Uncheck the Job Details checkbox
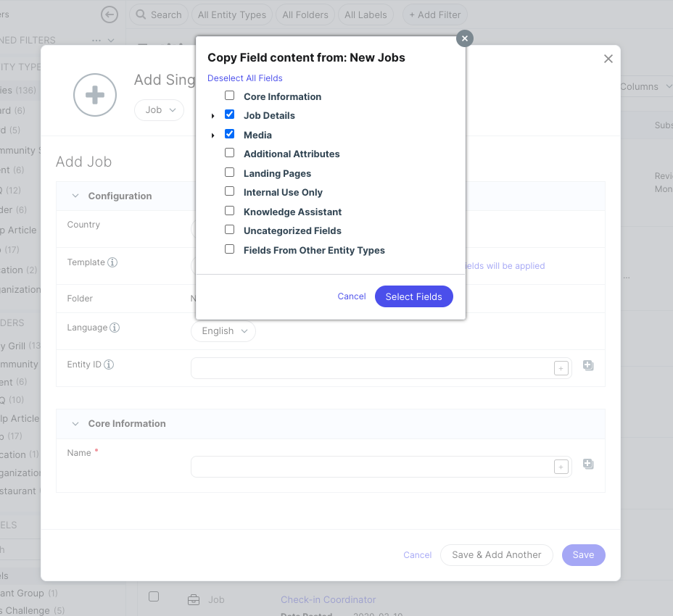Screen dimensions: 673x616 tap(229, 115)
